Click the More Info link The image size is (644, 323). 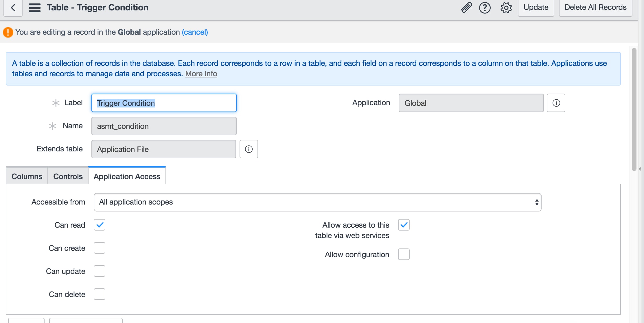201,74
